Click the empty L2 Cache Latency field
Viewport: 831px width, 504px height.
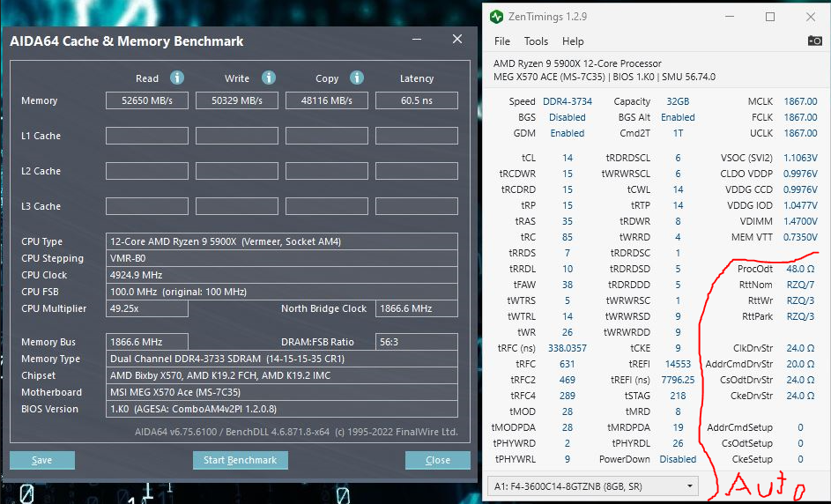pyautogui.click(x=417, y=171)
